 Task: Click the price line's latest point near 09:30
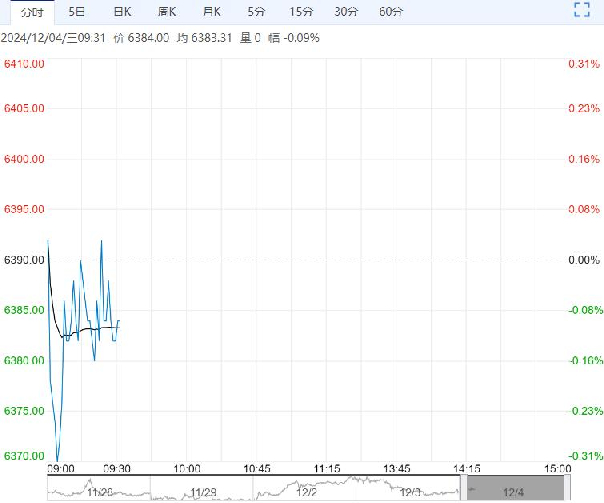pyautogui.click(x=118, y=321)
